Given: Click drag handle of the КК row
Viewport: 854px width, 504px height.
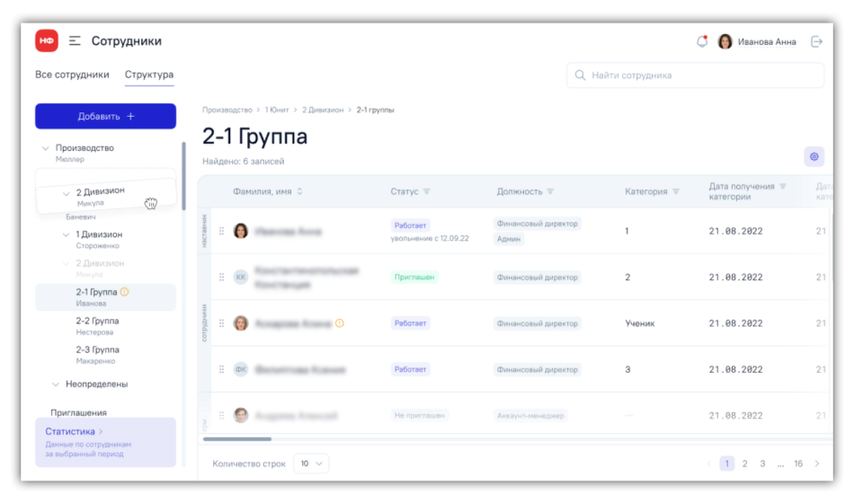Looking at the screenshot, I should point(222,277).
